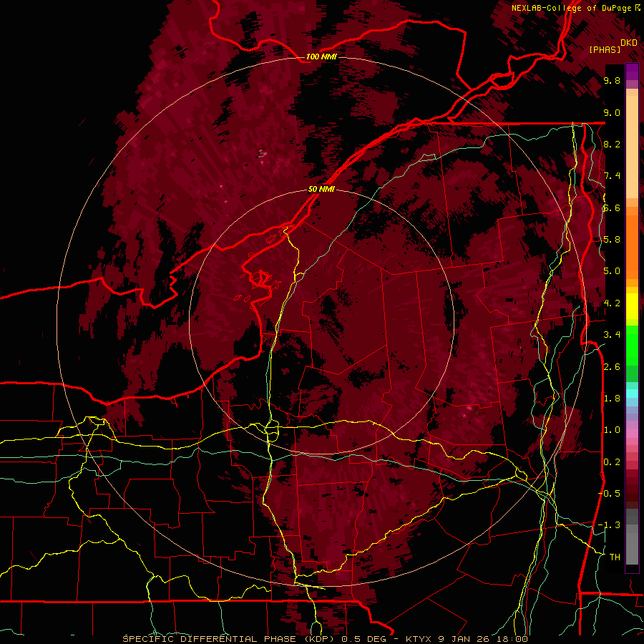Pick the solid orange segment of the color bar
The height and width of the screenshot is (644, 644).
click(632, 246)
